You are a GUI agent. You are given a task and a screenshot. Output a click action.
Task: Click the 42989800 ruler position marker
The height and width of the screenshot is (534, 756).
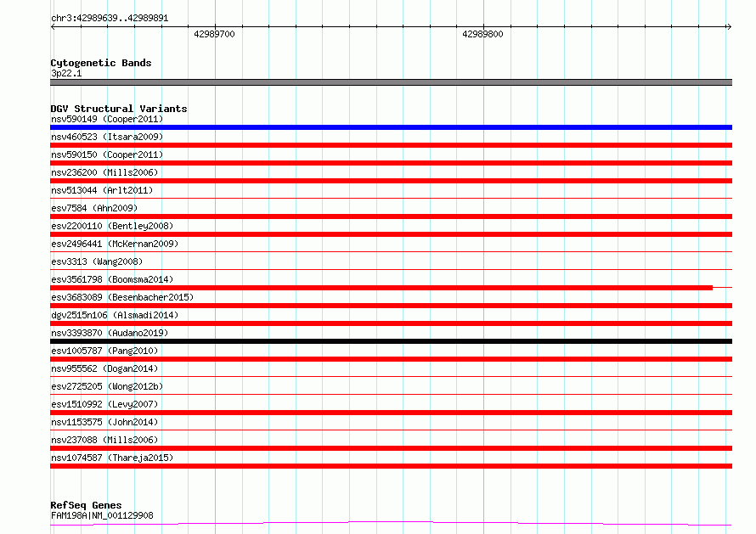coord(482,34)
